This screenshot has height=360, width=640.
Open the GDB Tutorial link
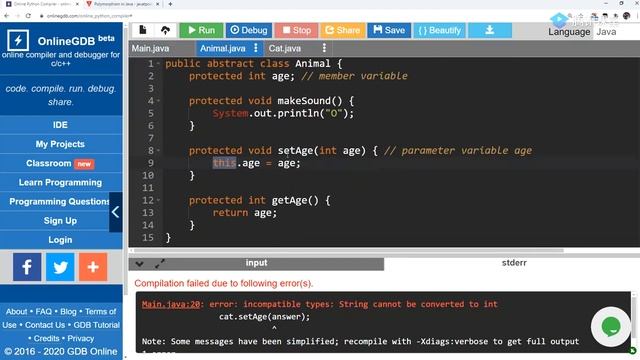coord(97,325)
